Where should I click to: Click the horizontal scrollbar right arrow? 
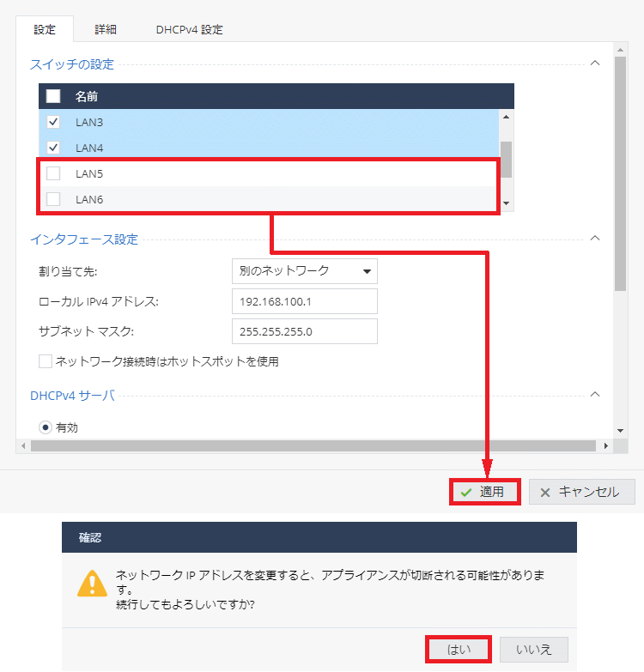(605, 446)
